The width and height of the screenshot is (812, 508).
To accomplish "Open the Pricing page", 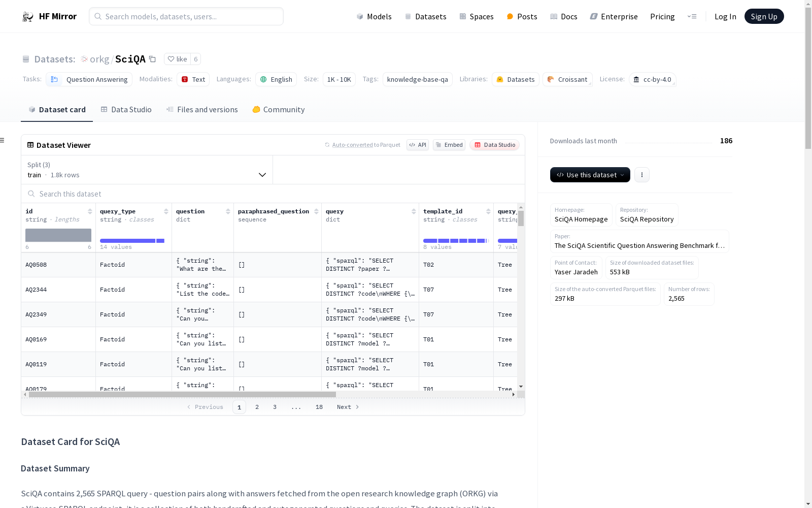I will pos(662,17).
